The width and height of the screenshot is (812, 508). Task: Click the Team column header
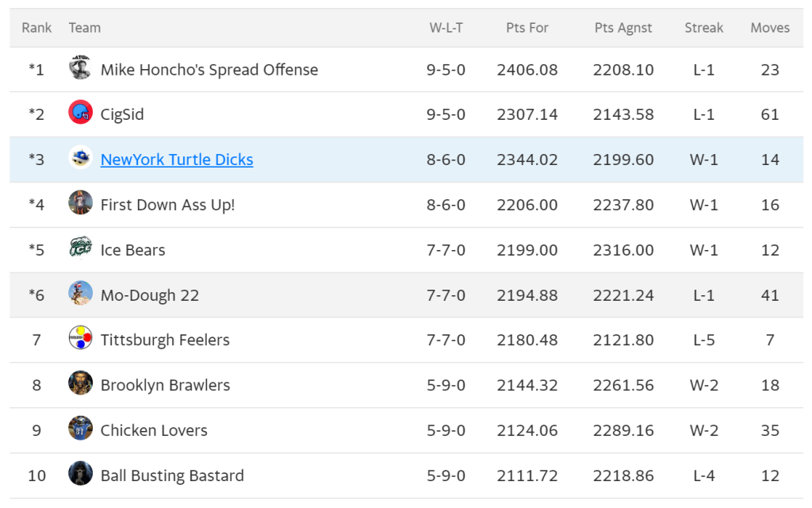click(85, 28)
